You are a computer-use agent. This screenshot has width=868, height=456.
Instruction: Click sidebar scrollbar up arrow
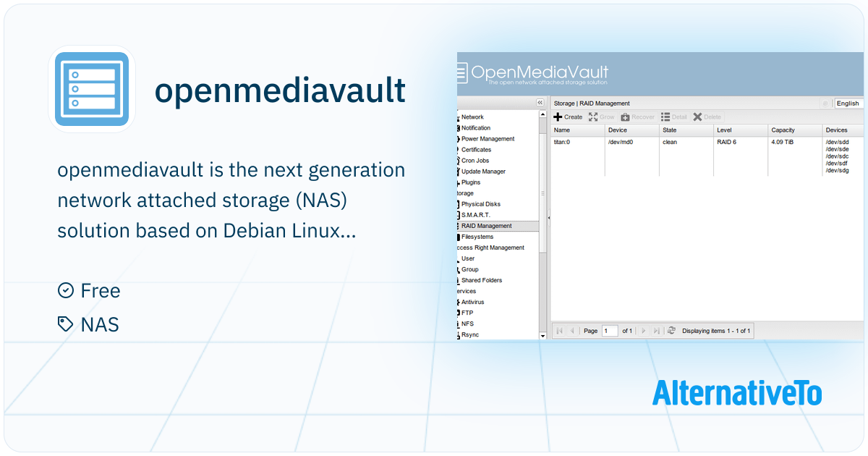click(x=543, y=114)
